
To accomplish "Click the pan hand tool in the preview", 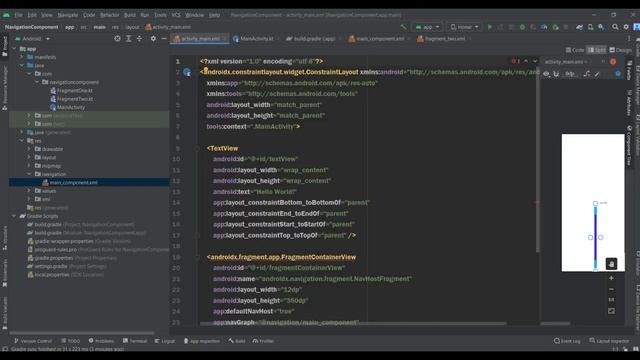I will point(611,264).
